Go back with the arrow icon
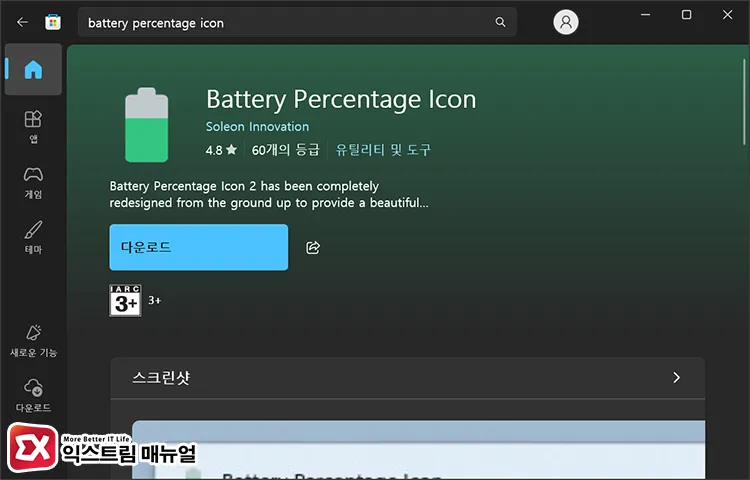750x480 pixels. pyautogui.click(x=22, y=22)
